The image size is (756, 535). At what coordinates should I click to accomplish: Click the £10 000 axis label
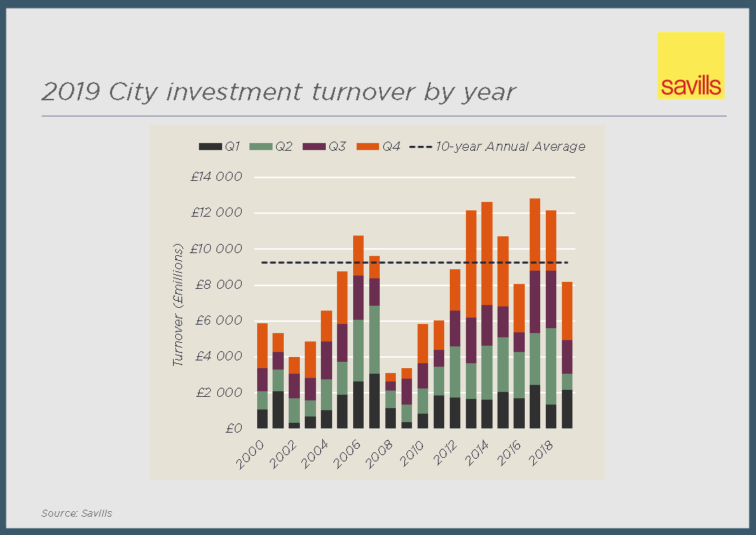[217, 249]
